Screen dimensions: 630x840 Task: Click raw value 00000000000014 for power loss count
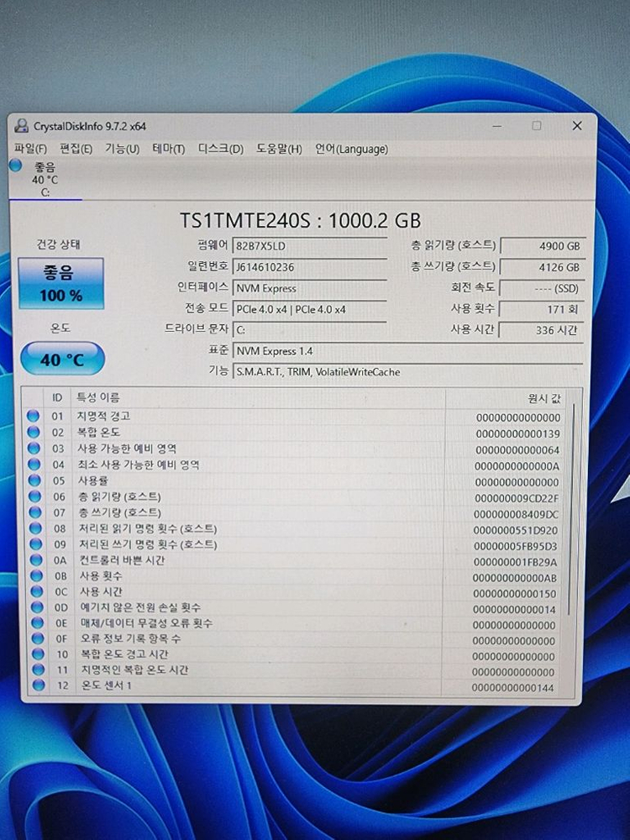(514, 610)
